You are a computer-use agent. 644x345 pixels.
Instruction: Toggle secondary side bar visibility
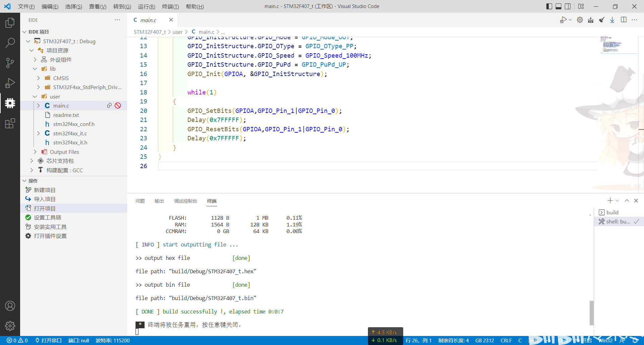point(568,6)
